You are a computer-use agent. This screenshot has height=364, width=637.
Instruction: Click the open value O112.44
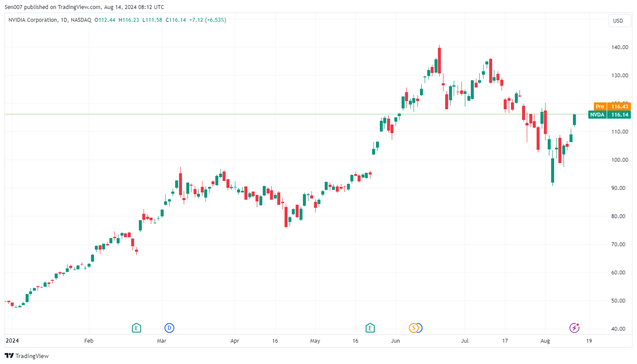click(x=105, y=20)
